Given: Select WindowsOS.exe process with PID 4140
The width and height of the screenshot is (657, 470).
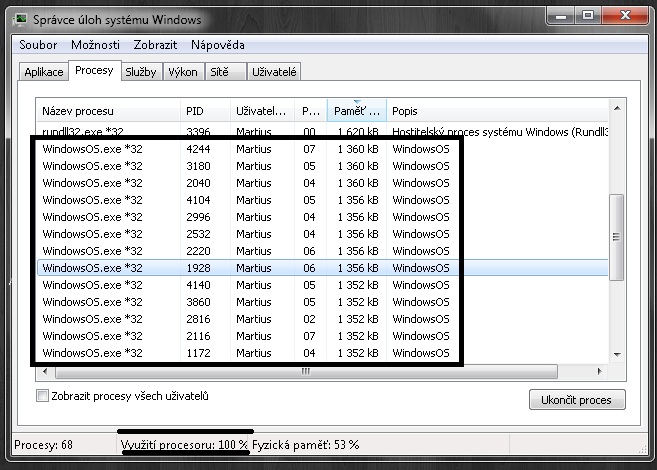Looking at the screenshot, I should [323, 285].
